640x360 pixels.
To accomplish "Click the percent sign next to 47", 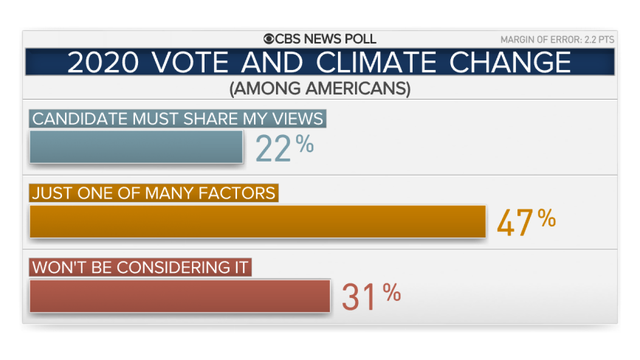I will 547,218.
